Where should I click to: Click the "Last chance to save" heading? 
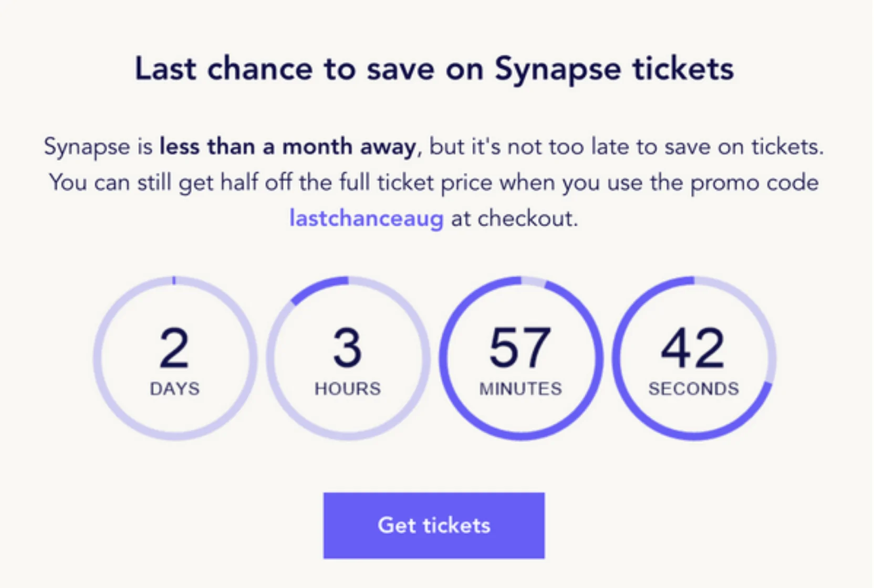click(x=434, y=69)
